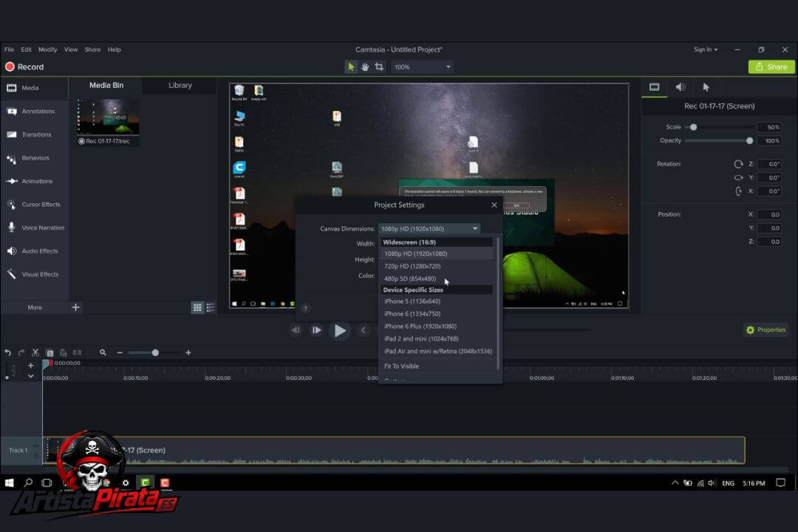Open the View menu
This screenshot has height=532, width=798.
[71, 50]
